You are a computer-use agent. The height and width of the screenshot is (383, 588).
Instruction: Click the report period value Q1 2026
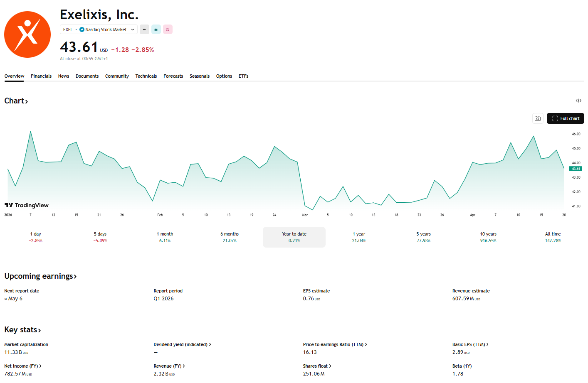tap(163, 299)
